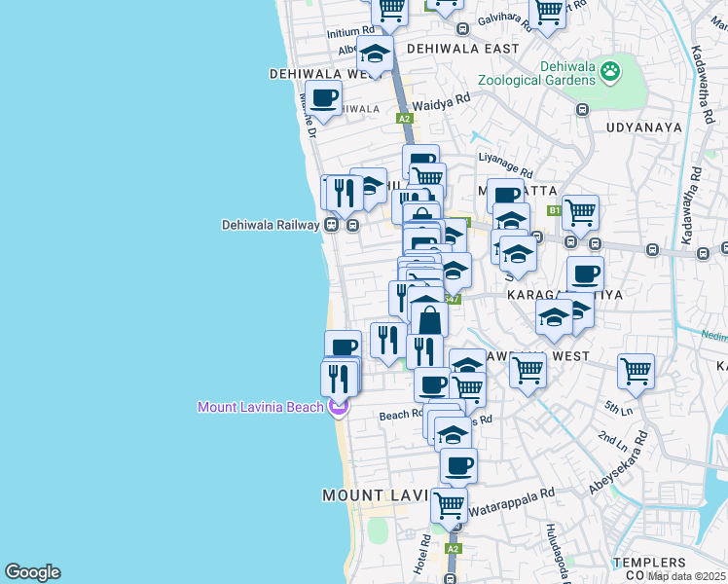Open restaurant marker beside Dehiwala Railway
The width and height of the screenshot is (728, 584).
345,192
